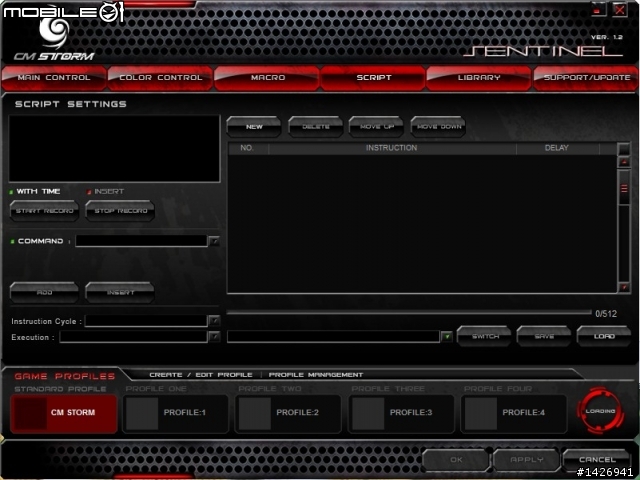Close the Sentinel window
The width and height of the screenshot is (640, 480).
620,9
